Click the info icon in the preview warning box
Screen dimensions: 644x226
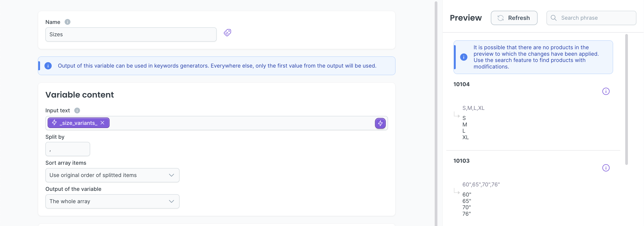click(464, 57)
